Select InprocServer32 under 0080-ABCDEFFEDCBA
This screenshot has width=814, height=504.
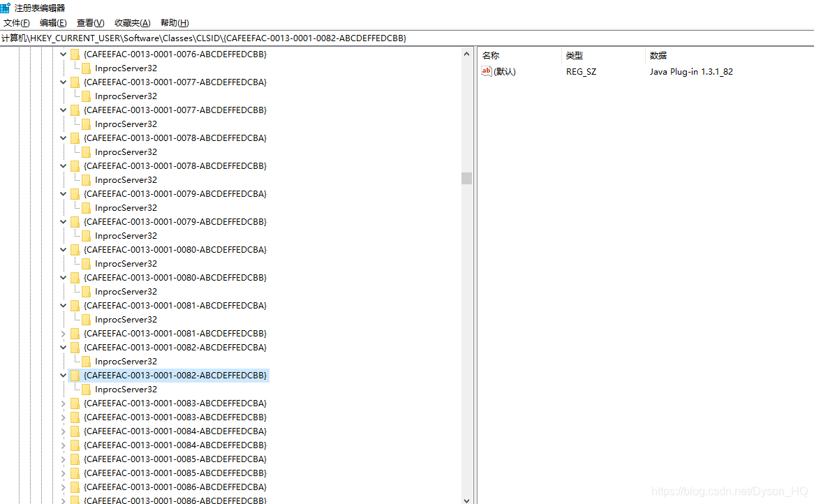click(x=126, y=264)
